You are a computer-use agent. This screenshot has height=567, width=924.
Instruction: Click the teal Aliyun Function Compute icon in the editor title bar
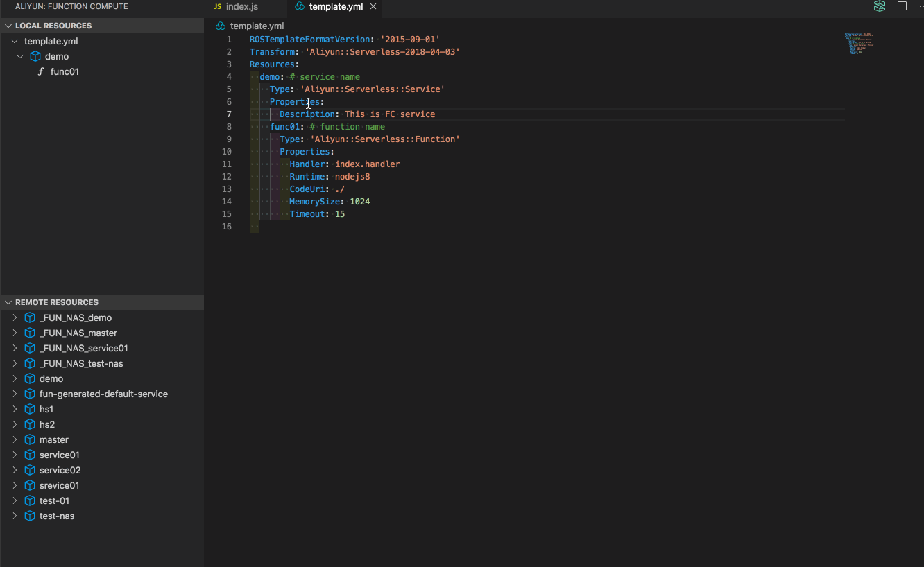[880, 6]
